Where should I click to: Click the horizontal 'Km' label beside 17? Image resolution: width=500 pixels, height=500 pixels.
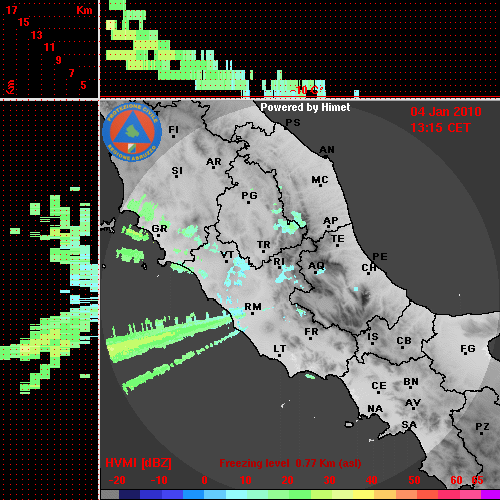pos(84,10)
